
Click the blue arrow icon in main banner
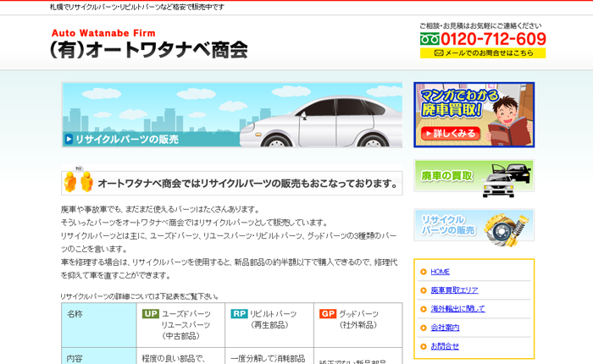69,139
